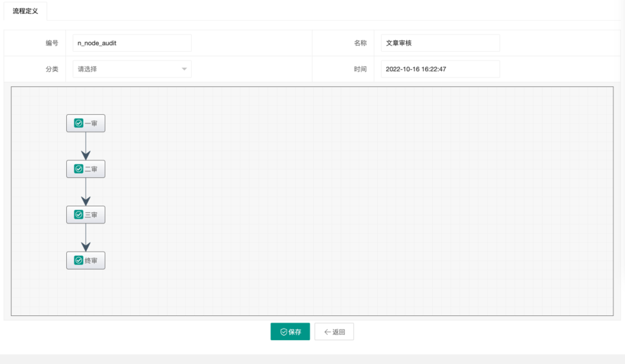Screen dimensions: 625x364
Task: Select the check icon on 终审 node
Action: point(78,260)
